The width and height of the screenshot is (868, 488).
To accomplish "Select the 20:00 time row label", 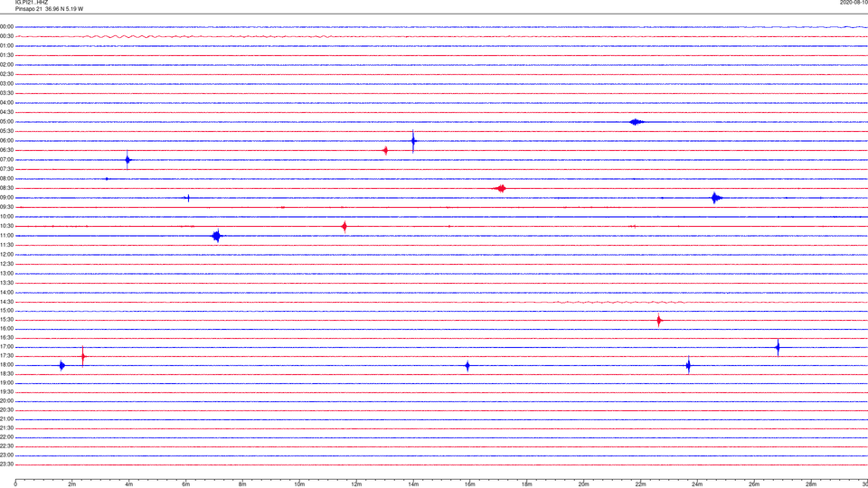I will click(6, 401).
